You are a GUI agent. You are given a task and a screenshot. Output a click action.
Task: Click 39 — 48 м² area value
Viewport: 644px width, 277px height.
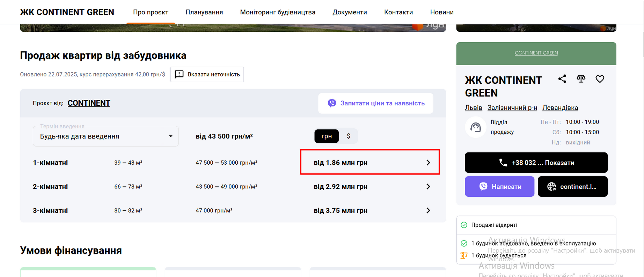pos(128,163)
